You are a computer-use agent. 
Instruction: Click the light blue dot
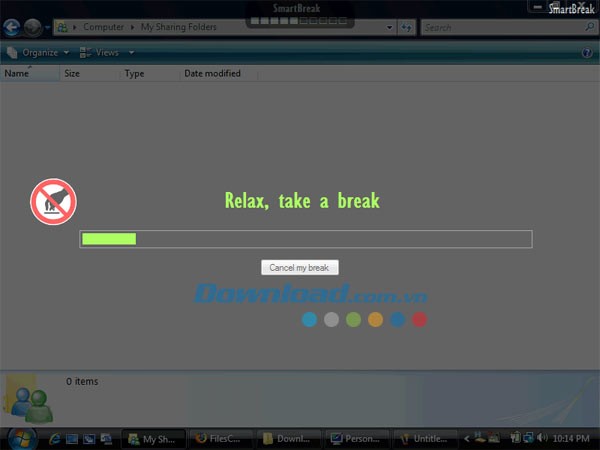click(309, 319)
